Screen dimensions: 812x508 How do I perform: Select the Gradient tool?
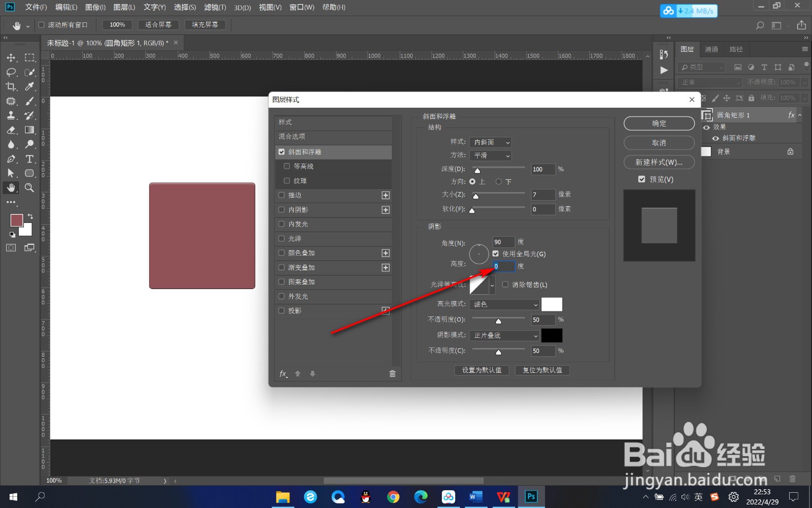[29, 130]
